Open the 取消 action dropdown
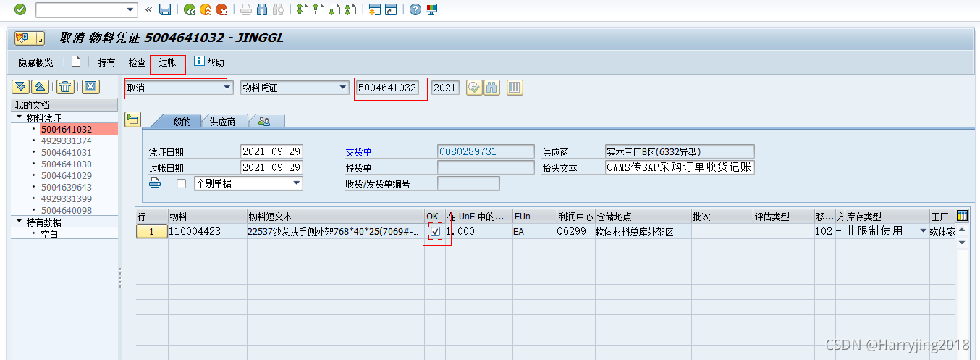Viewport: 980px width, 360px height. (227, 88)
